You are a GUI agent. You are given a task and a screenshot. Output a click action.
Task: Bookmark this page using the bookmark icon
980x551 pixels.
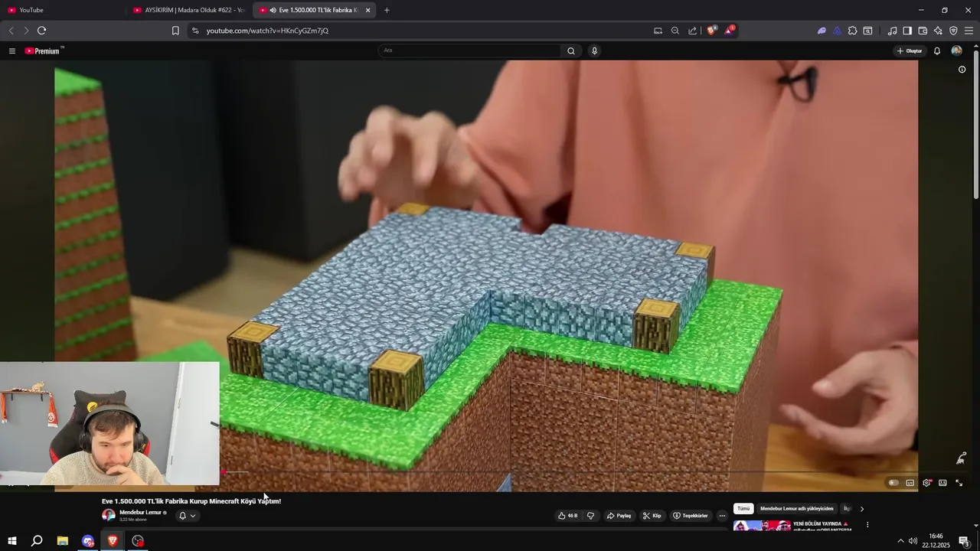[x=175, y=31]
